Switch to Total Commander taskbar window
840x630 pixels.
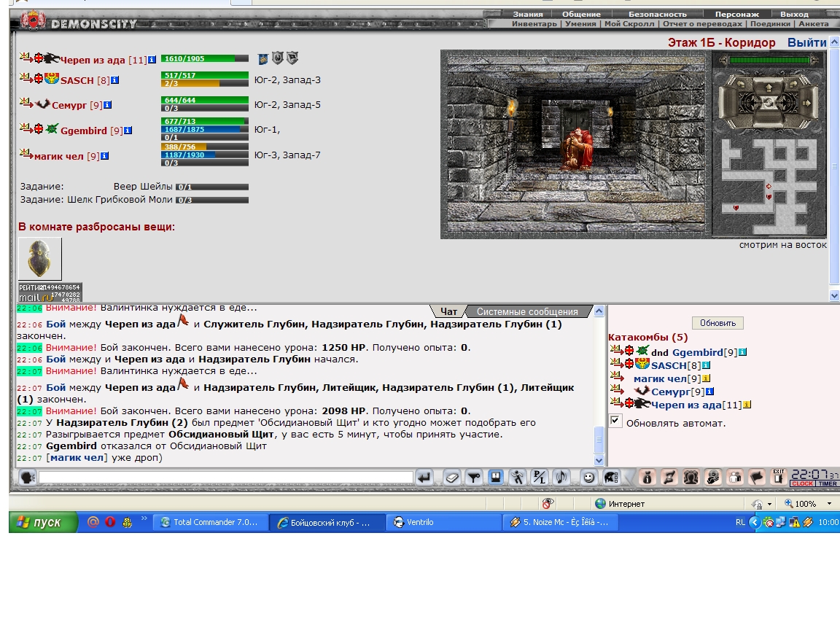(209, 522)
